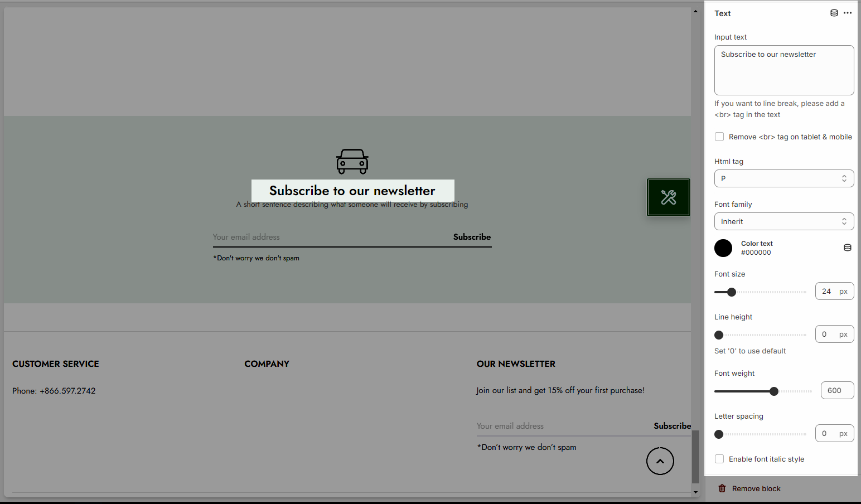Click the short sentence description text
The width and height of the screenshot is (861, 504).
(352, 205)
